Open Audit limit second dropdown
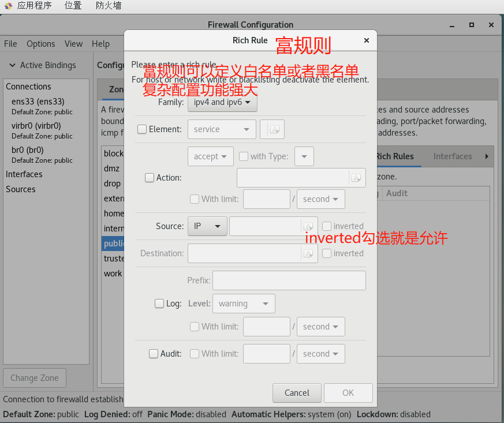This screenshot has width=504, height=423. [321, 354]
